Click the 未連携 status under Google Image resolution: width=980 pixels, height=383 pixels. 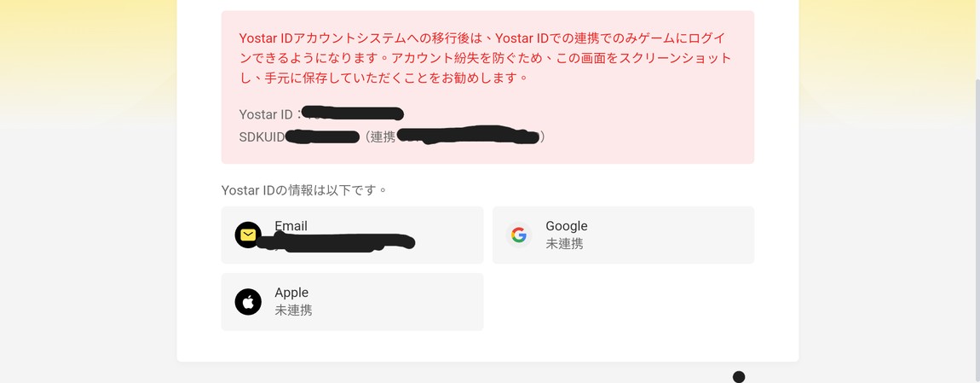pos(564,244)
